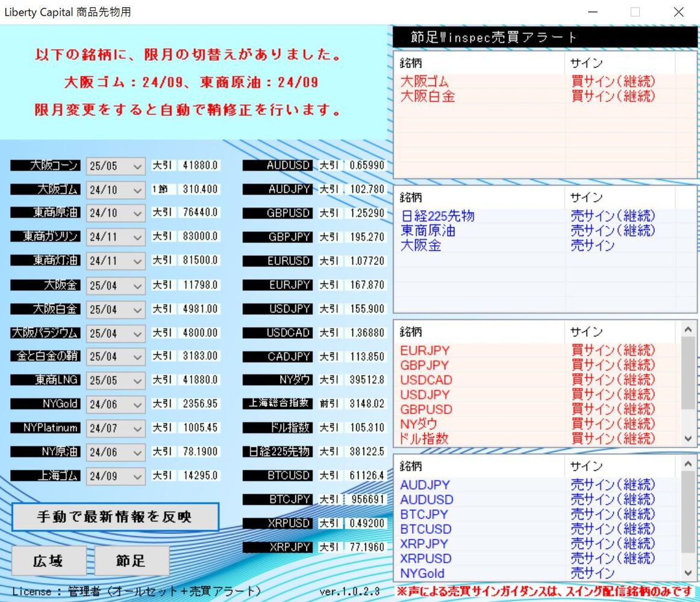Expand the 東商ガソリン month selector
Screen dimensions: 700x602
[x=116, y=237]
